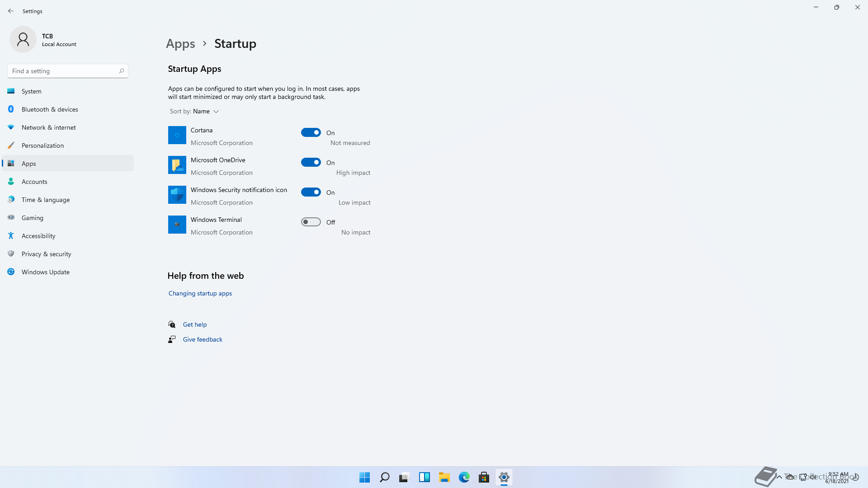
Task: Open Network & internet settings
Action: (68, 127)
